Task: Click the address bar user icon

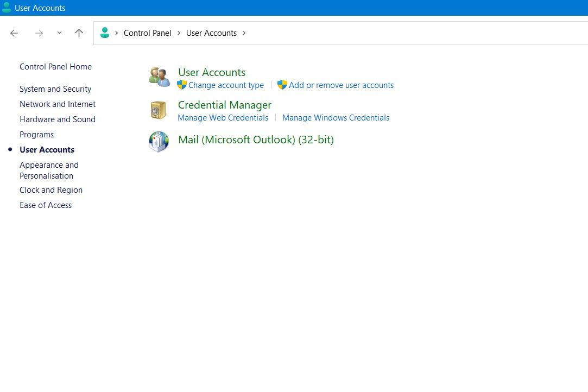Action: 105,33
